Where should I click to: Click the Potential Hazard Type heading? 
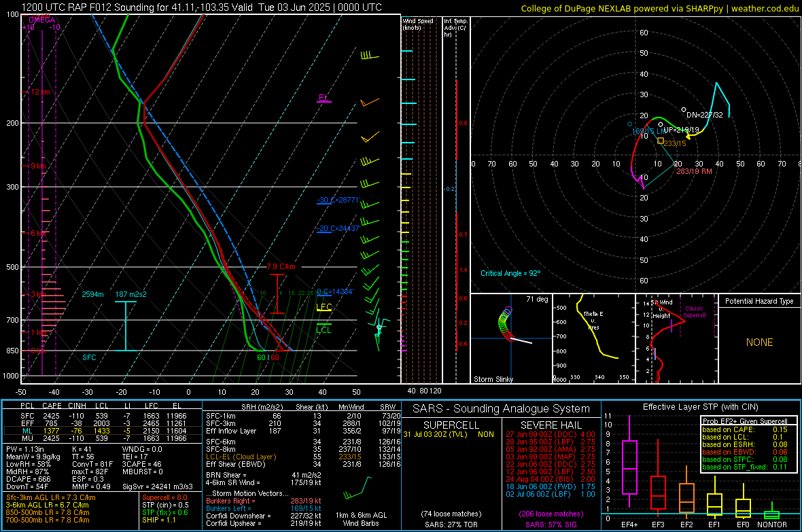pos(760,301)
